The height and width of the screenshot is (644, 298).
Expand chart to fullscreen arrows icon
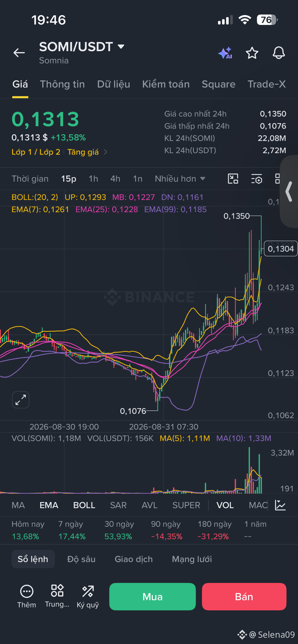coord(21,400)
